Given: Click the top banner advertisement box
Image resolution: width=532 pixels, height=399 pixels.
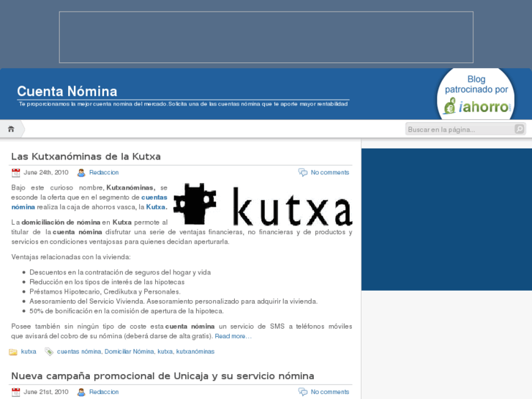Looking at the screenshot, I should click(x=266, y=37).
